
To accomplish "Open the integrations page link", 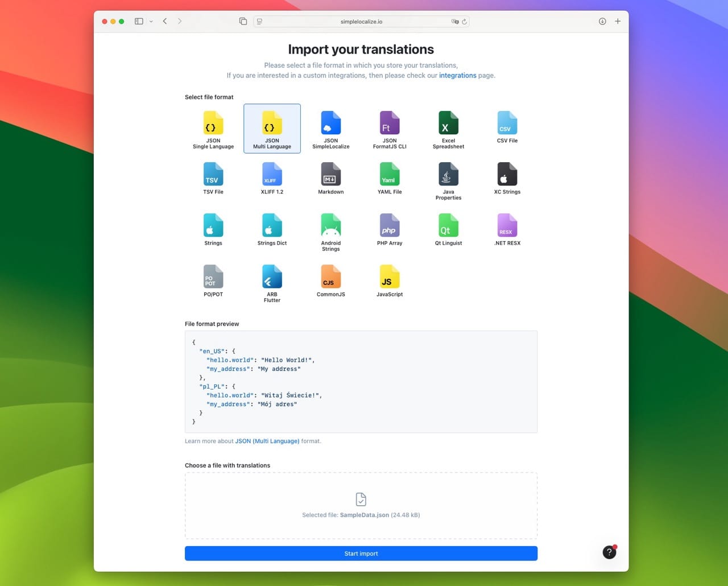I will click(458, 75).
